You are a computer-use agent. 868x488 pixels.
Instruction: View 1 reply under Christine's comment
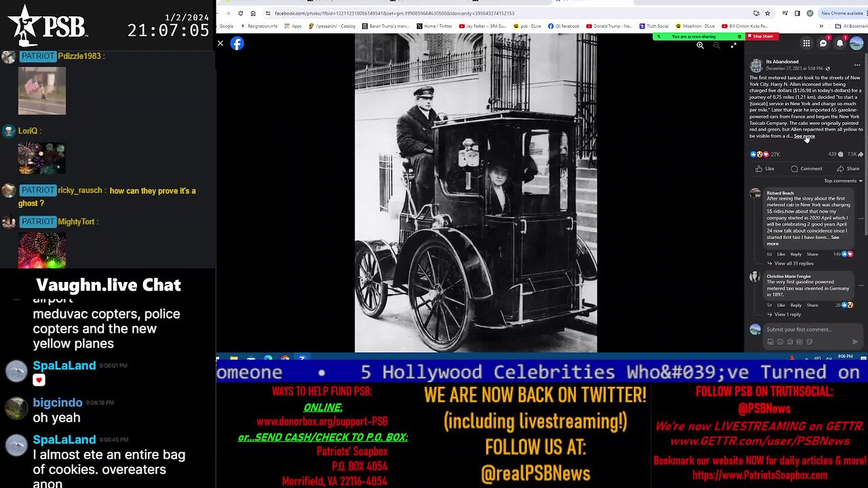[x=787, y=314]
